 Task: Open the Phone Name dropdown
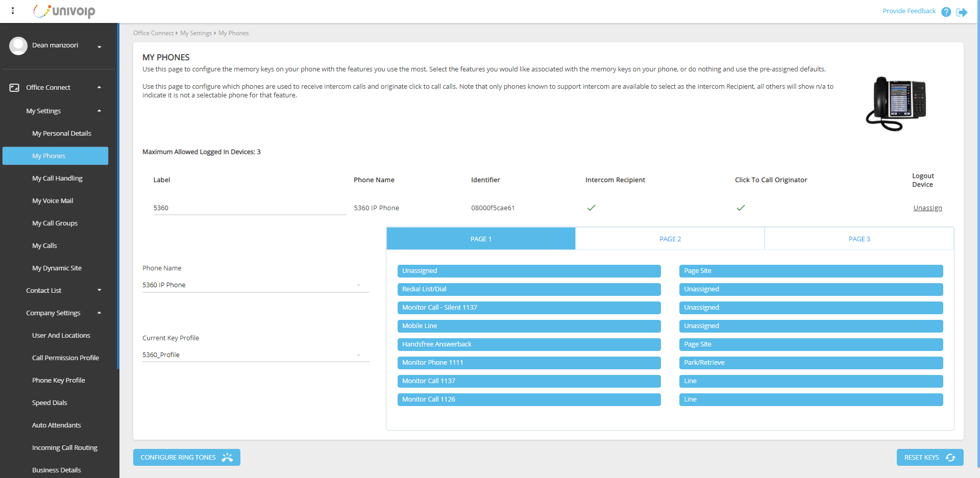(x=359, y=285)
